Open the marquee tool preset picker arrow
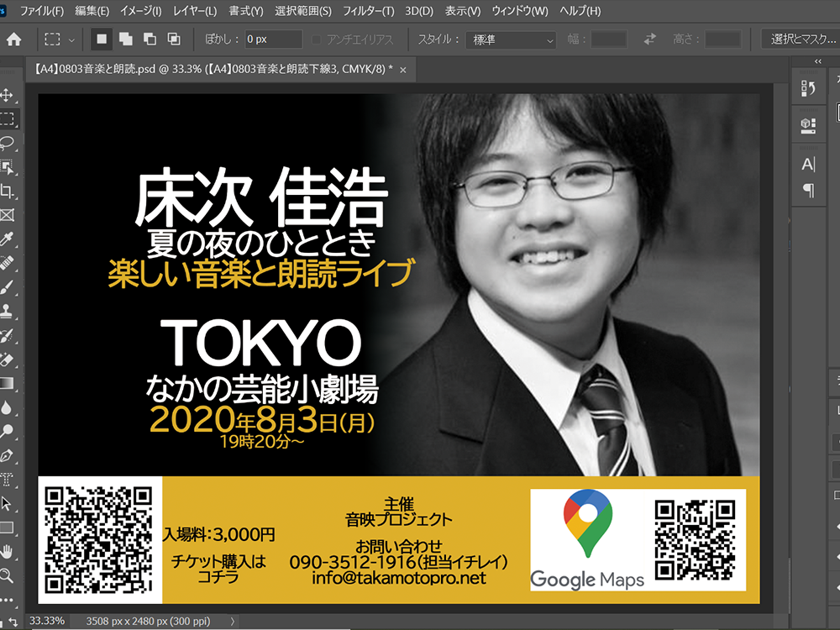The image size is (840, 630). pos(72,39)
